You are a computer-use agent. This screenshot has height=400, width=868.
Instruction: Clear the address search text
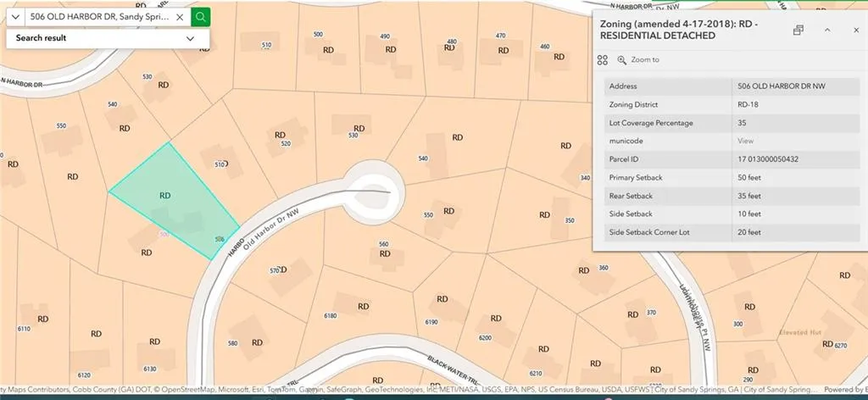click(x=180, y=17)
